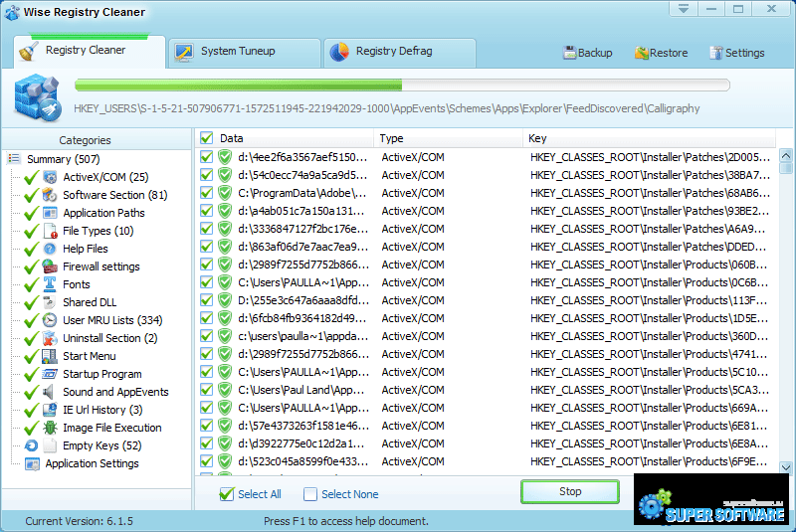Click the Shared DLL page icon
Image resolution: width=796 pixels, height=532 pixels.
tap(50, 302)
